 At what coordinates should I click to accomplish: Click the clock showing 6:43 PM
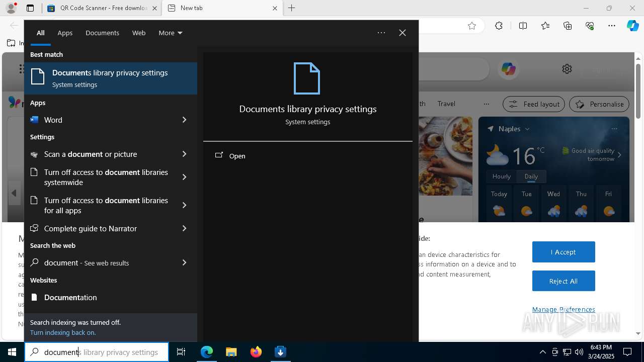pyautogui.click(x=601, y=347)
